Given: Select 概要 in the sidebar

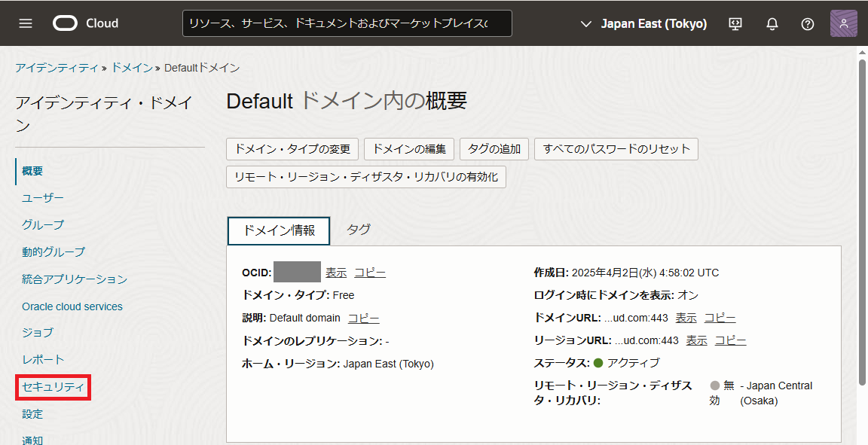Looking at the screenshot, I should pyautogui.click(x=32, y=171).
